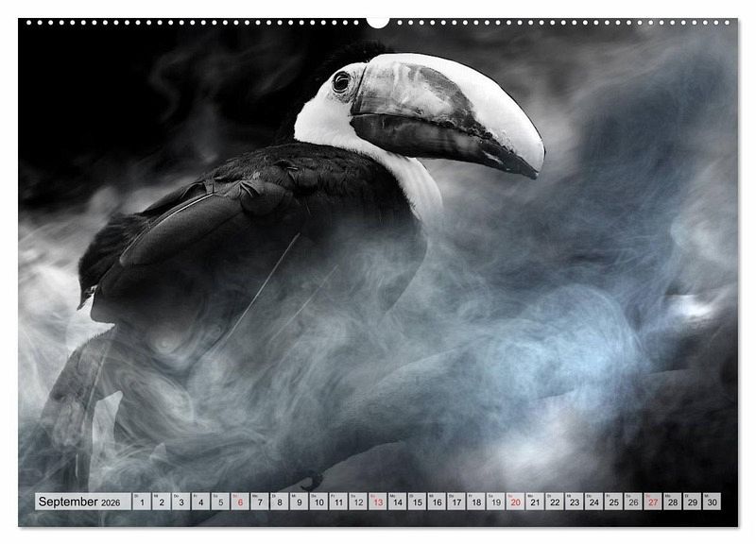Screen dimensions: 756x545
Task: Select day 1 in the calendar strip
Action: [142, 502]
